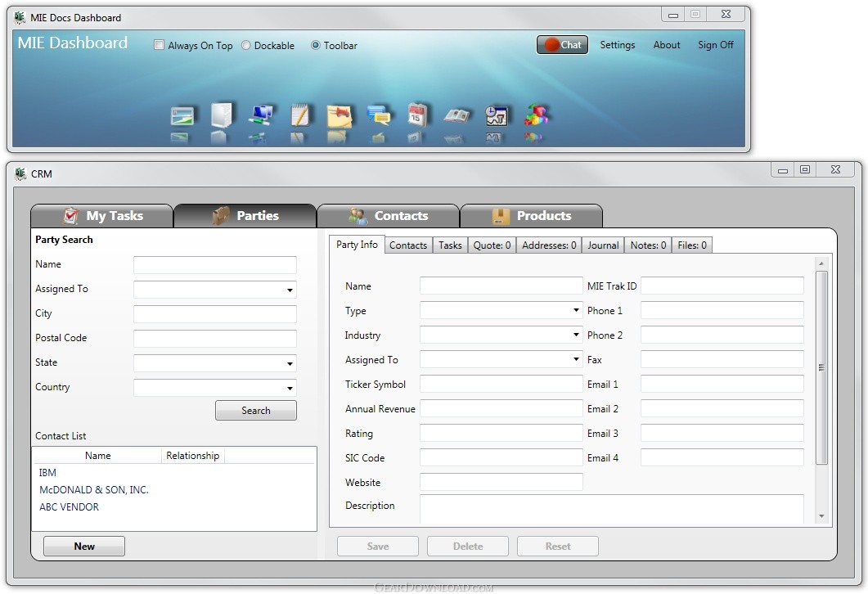Select the Notes: 0 sub-tab

648,245
